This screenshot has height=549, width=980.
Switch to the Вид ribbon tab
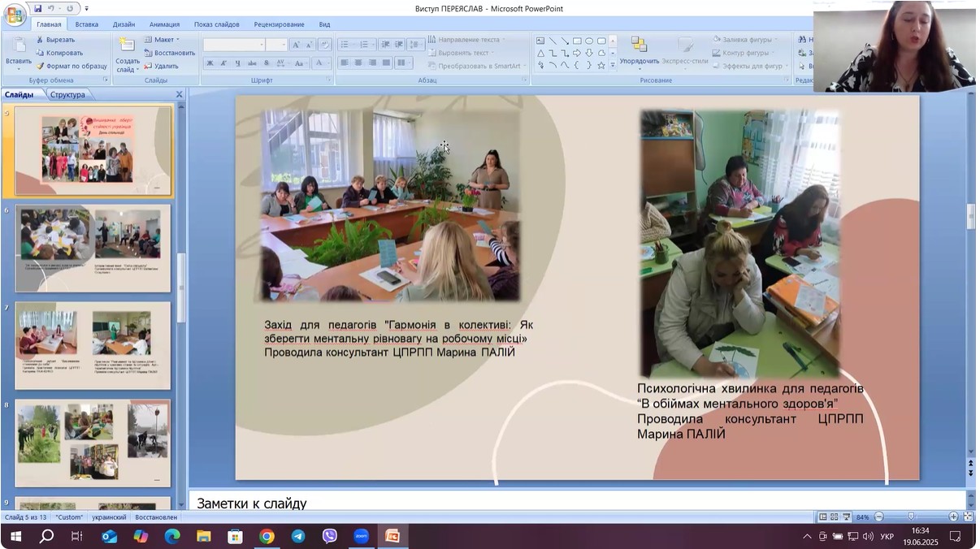(324, 24)
